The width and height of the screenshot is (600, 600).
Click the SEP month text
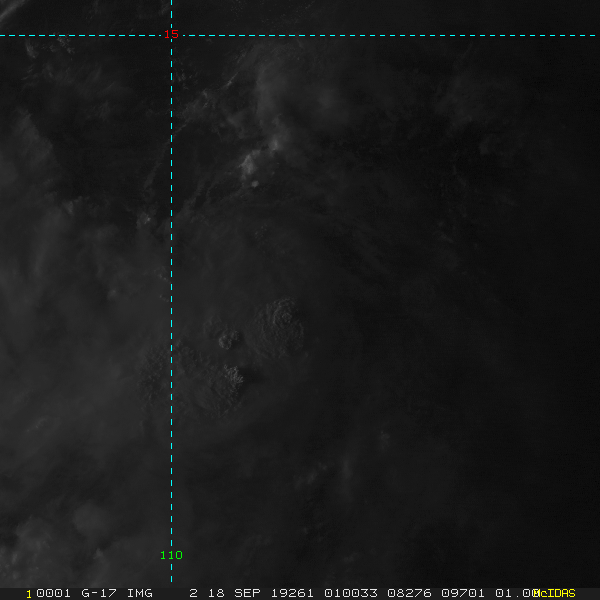247,593
